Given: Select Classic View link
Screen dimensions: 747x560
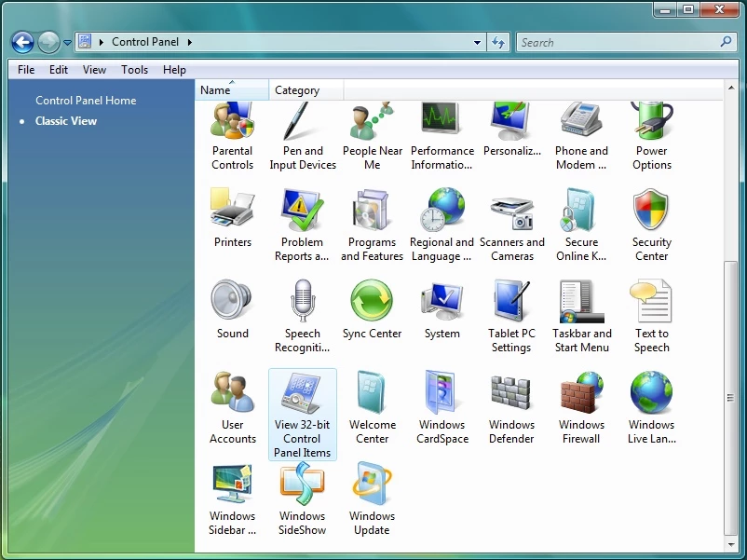Looking at the screenshot, I should 66,121.
